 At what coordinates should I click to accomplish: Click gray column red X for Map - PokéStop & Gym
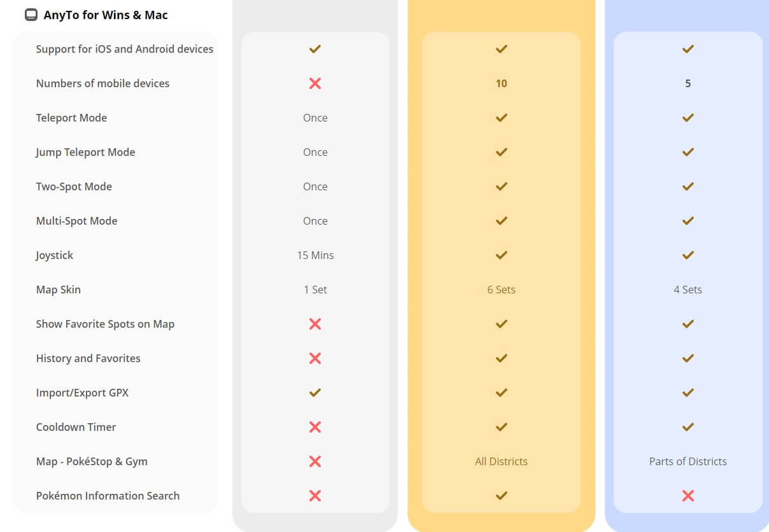pyautogui.click(x=314, y=461)
